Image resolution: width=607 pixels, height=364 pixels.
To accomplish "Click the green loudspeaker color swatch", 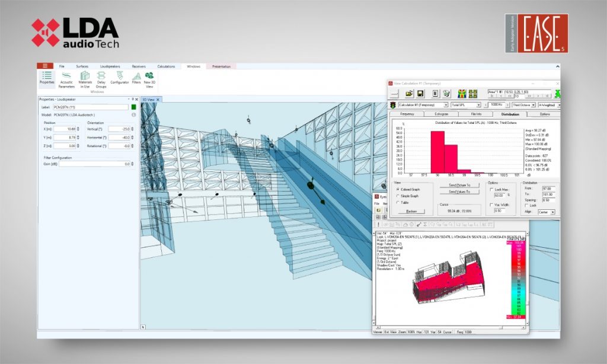I will 134,107.
